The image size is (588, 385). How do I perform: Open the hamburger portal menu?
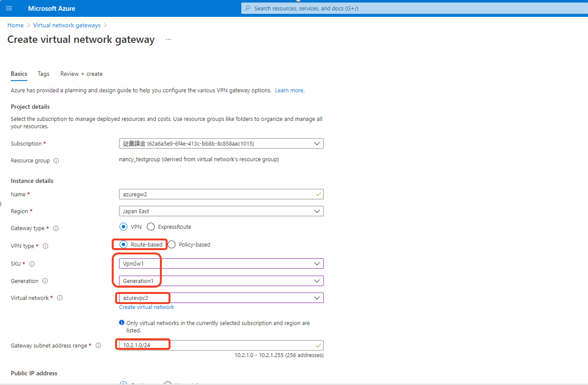click(x=9, y=8)
